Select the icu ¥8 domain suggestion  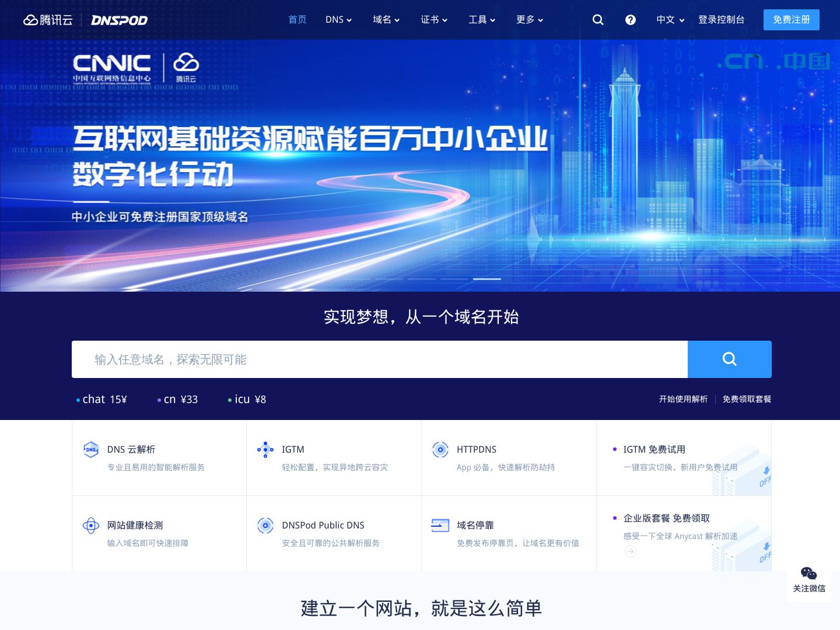coord(247,400)
